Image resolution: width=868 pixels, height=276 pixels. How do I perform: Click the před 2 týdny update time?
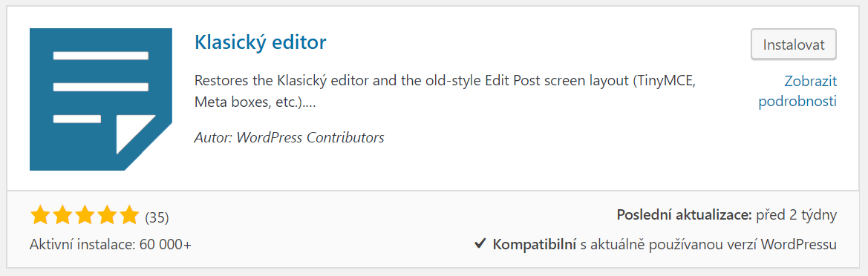click(x=796, y=215)
